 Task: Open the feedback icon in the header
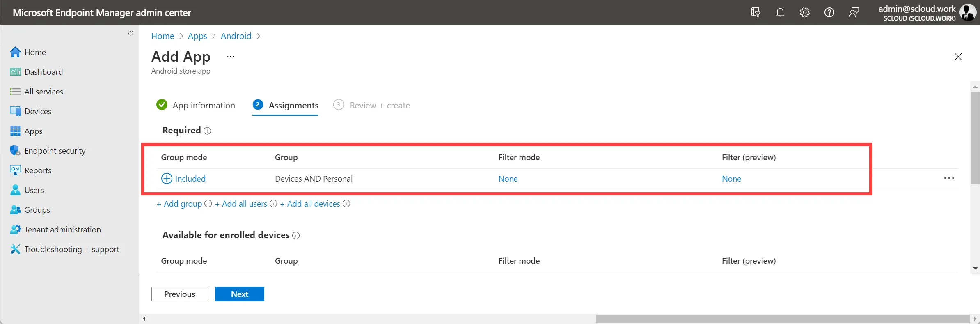pyautogui.click(x=854, y=12)
